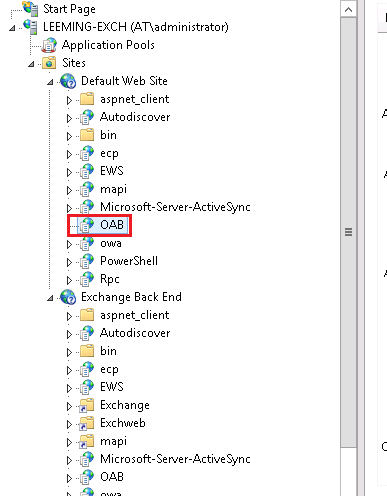The width and height of the screenshot is (387, 496).
Task: Click aspnet_client folder icon under Exchange Back End
Action: coord(87,315)
